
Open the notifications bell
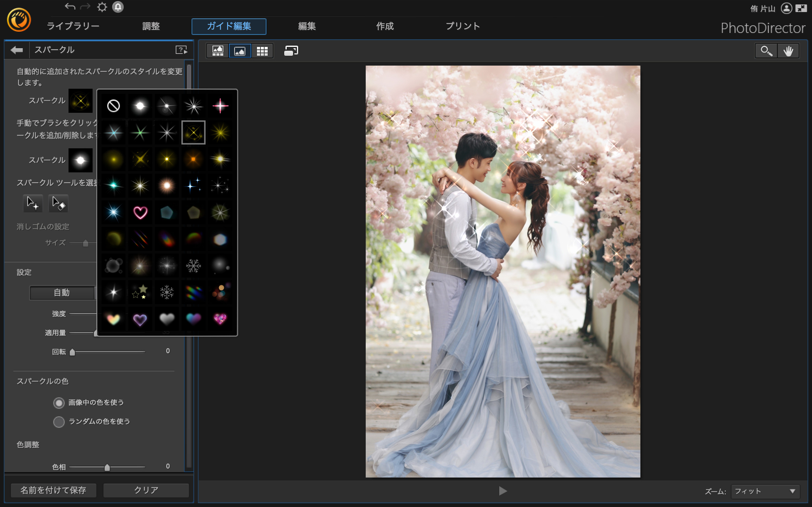(x=118, y=7)
